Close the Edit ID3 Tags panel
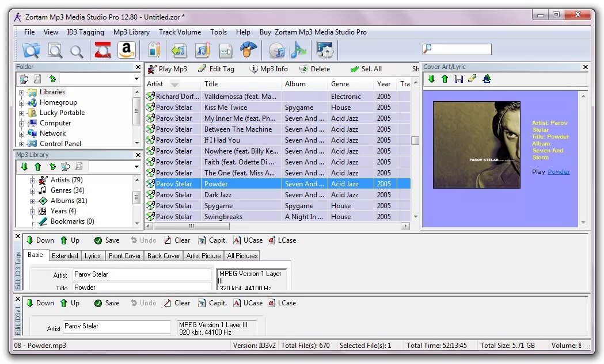The height and width of the screenshot is (364, 604). [x=18, y=236]
